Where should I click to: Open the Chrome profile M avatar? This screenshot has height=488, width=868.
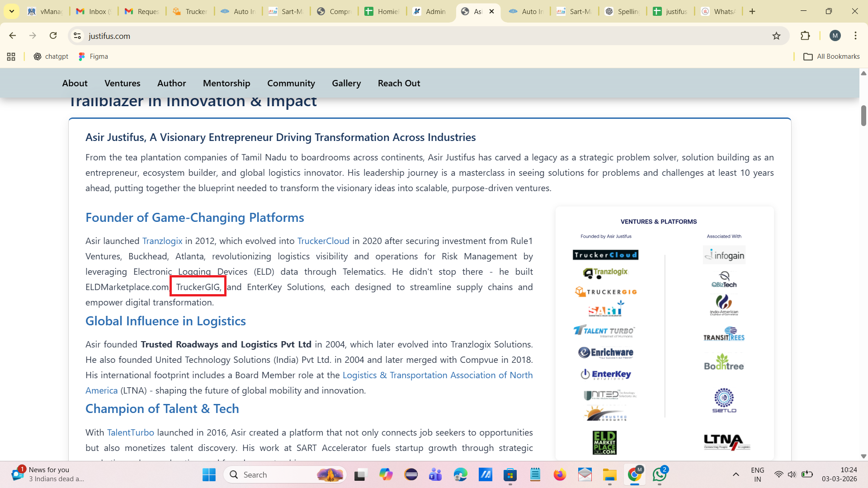(x=835, y=36)
